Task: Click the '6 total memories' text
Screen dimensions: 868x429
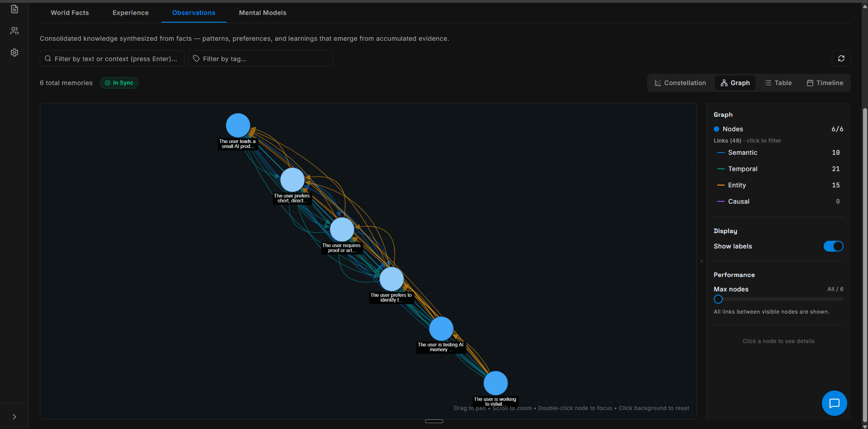Action: click(x=66, y=83)
